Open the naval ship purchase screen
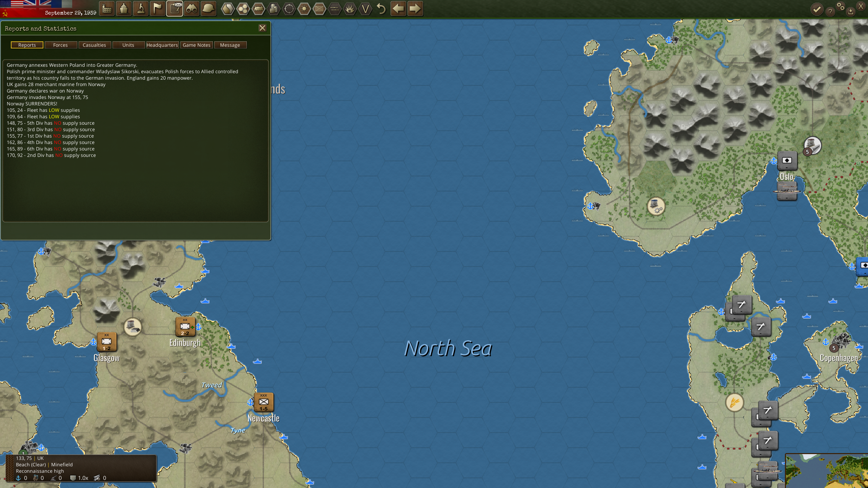The image size is (868, 488). [x=124, y=9]
